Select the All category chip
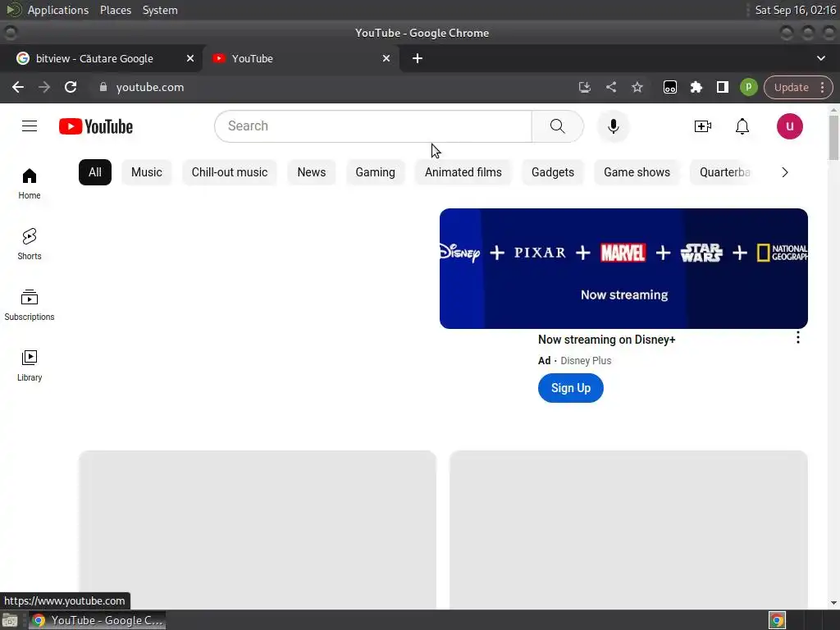This screenshot has height=630, width=840. pos(95,172)
